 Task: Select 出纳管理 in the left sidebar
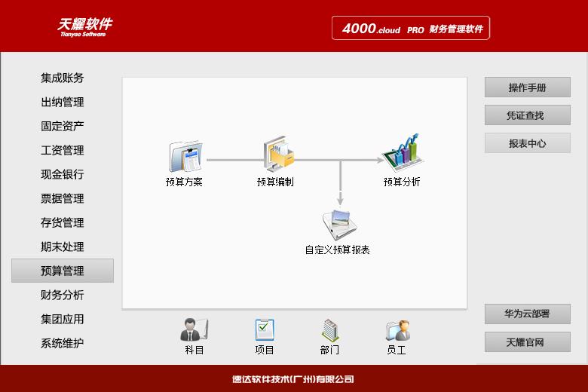tap(63, 102)
